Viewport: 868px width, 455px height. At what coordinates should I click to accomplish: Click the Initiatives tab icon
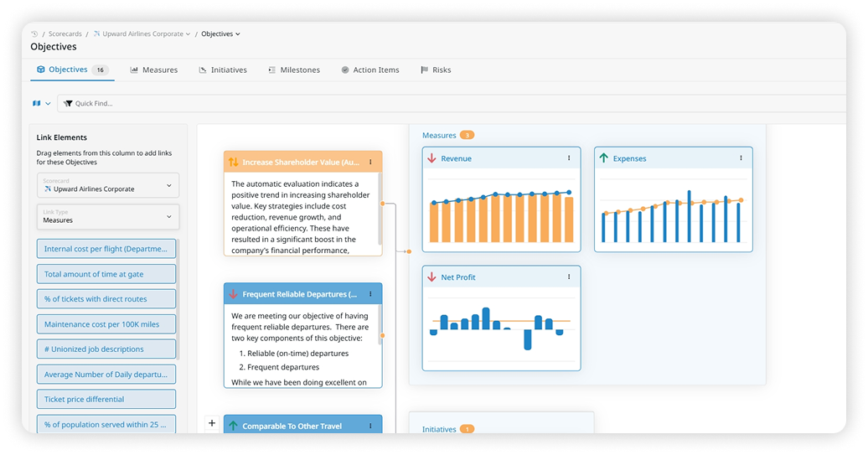(203, 70)
